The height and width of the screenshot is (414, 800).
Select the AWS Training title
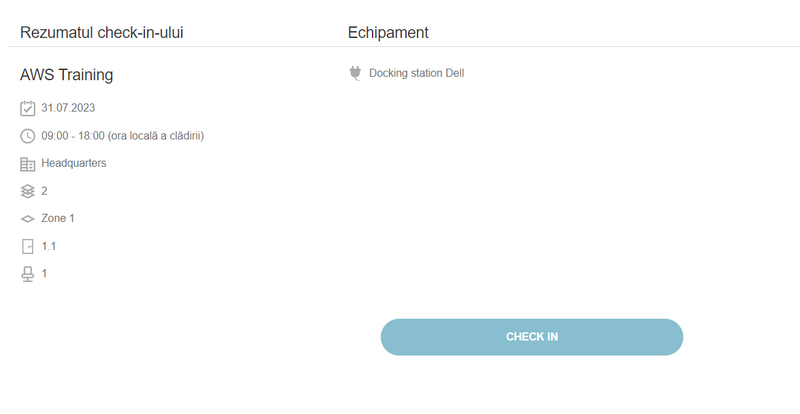(66, 75)
